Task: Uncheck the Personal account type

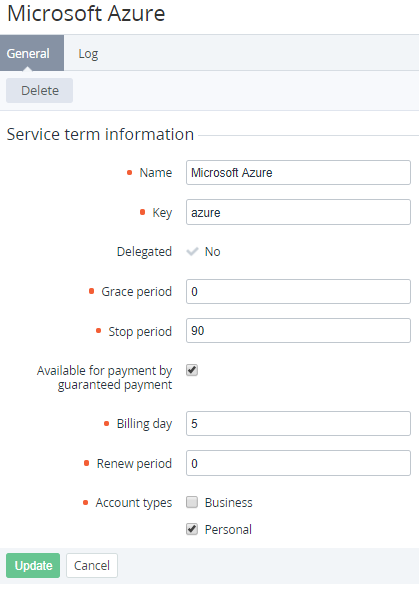Action: pos(192,529)
